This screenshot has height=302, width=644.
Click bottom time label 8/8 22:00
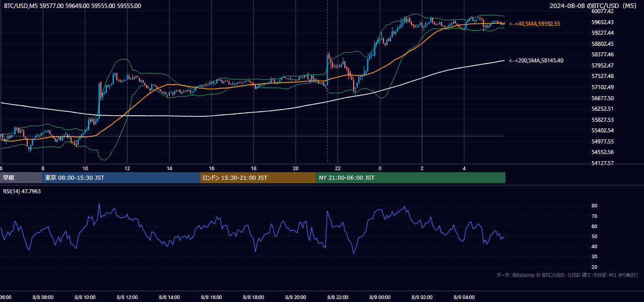point(338,297)
